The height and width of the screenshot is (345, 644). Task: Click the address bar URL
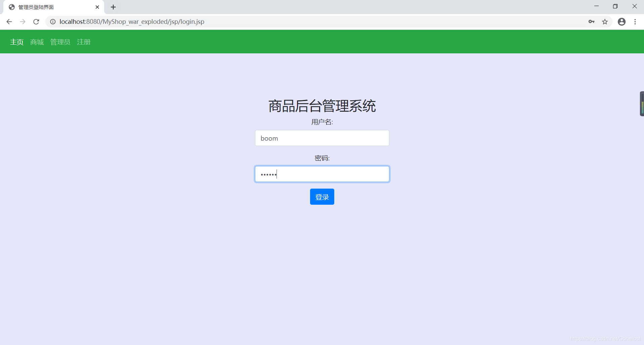click(132, 22)
